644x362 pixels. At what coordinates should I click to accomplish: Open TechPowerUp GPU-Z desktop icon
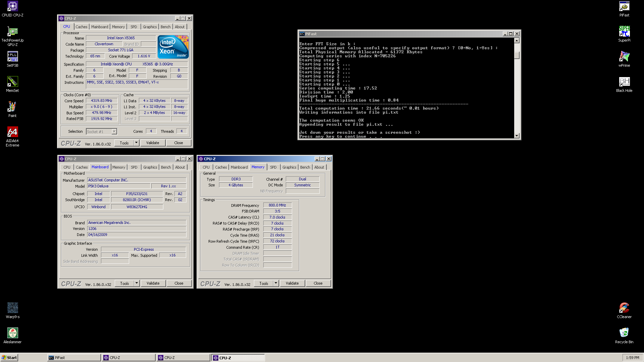pyautogui.click(x=12, y=36)
